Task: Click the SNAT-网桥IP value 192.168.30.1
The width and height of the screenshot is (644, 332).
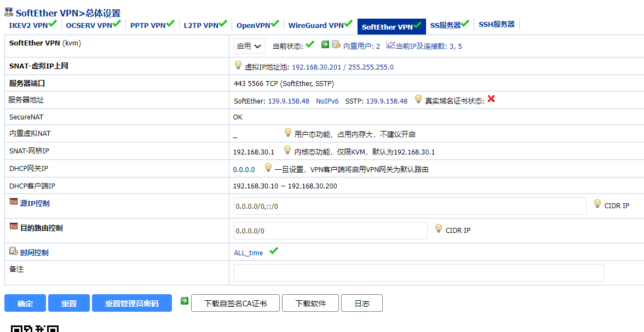Action: [254, 152]
